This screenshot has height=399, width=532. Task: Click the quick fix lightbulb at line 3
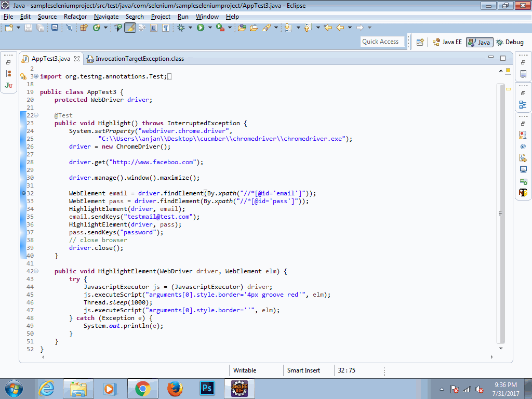tap(23, 76)
